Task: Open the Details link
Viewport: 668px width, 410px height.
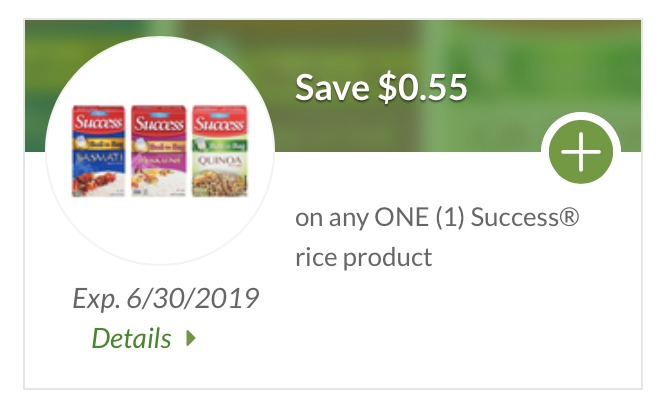Action: click(132, 339)
